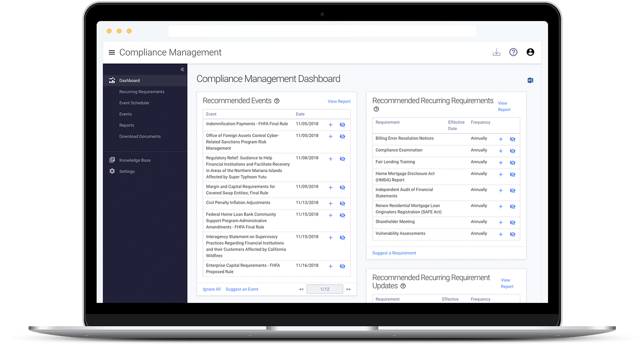Click the help tooltip beside Recommended Events

pyautogui.click(x=277, y=101)
